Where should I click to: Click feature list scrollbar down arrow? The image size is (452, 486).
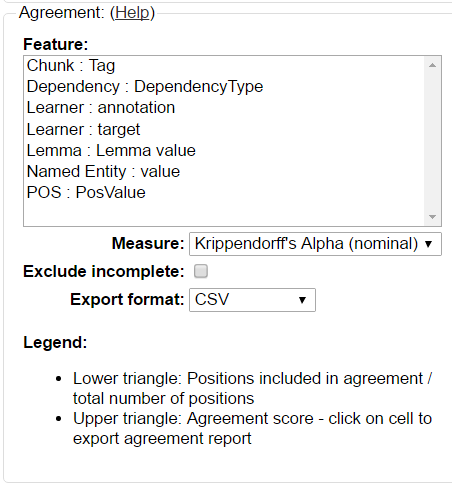432,217
